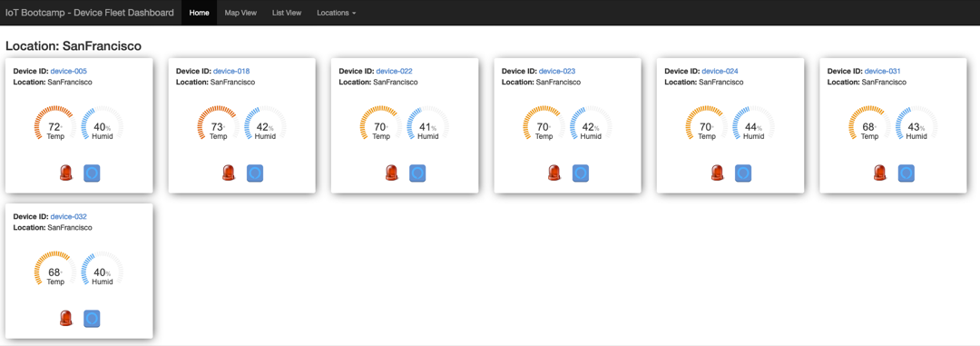Click the red alarm light on device-024
Screen dimensions: 980x346
(717, 173)
